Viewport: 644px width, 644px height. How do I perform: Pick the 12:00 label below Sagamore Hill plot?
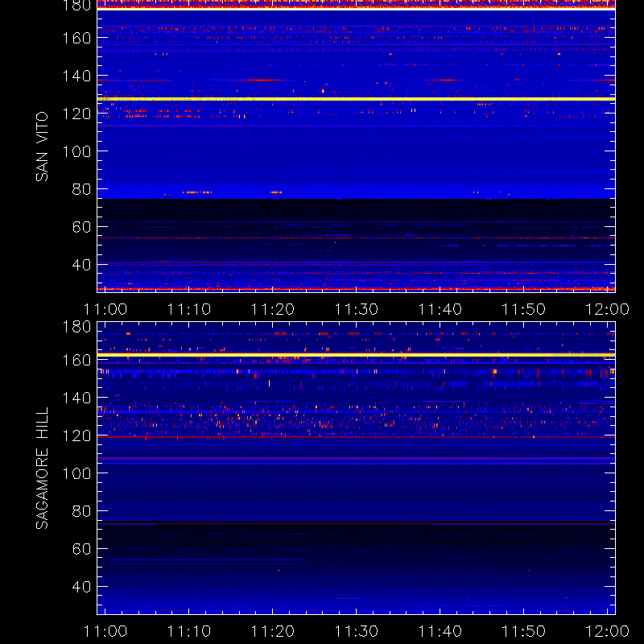[x=607, y=631]
